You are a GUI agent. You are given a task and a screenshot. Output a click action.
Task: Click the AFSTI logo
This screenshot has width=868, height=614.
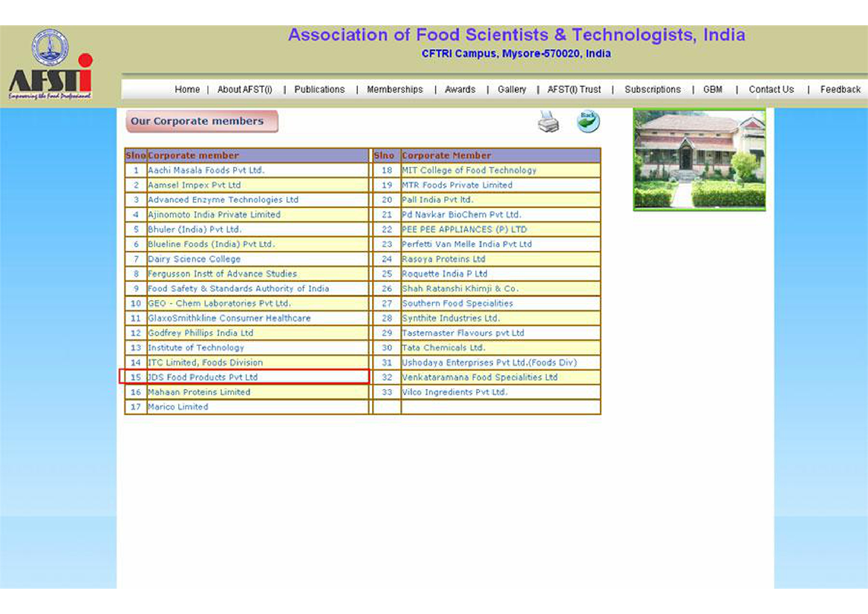(x=50, y=67)
